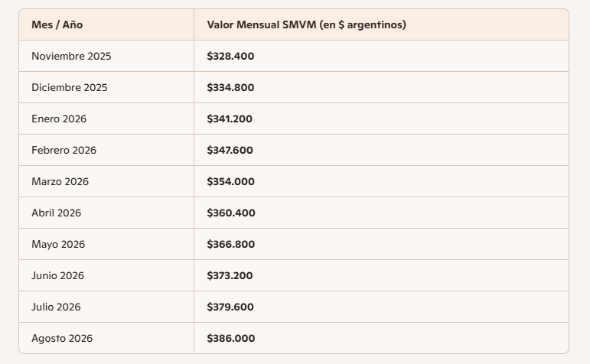Click the $354.000 value
Screen dimensions: 590x364
(230, 182)
